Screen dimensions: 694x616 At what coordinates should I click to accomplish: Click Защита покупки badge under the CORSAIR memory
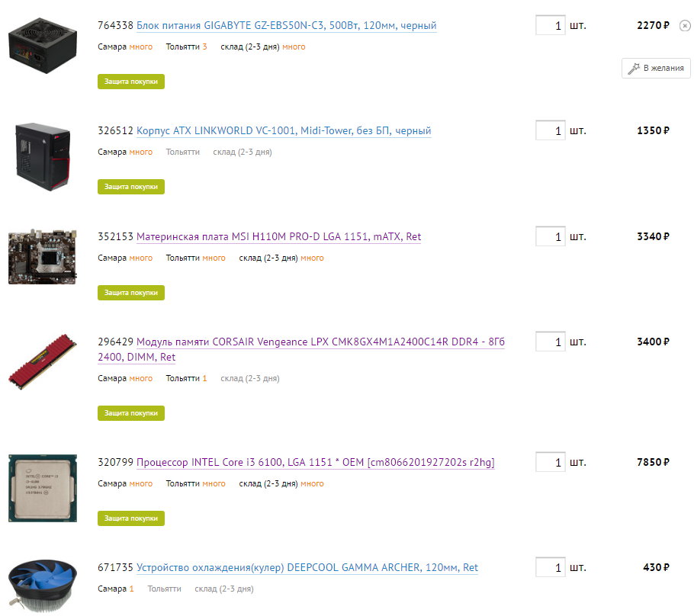(131, 413)
